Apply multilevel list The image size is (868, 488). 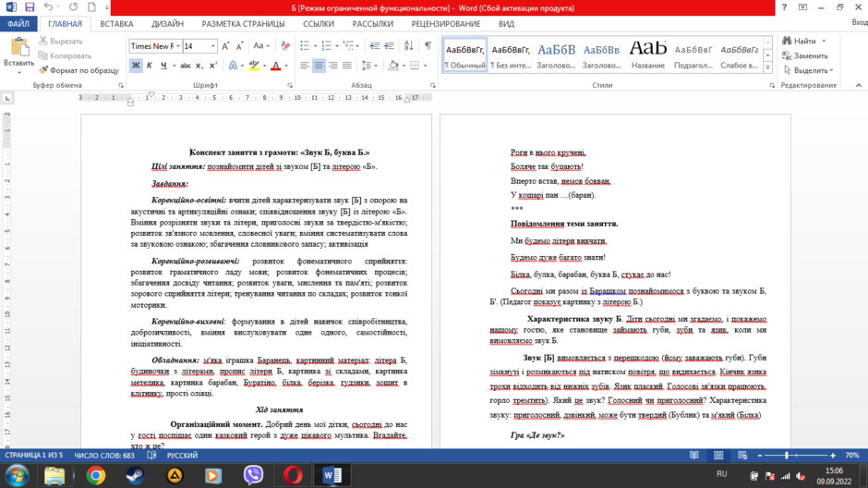click(348, 46)
